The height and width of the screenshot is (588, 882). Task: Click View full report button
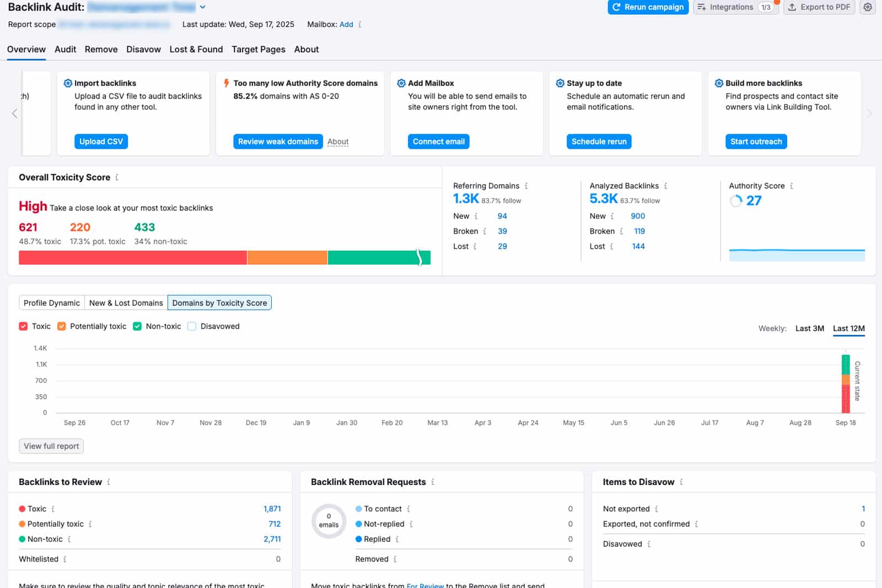pyautogui.click(x=51, y=446)
